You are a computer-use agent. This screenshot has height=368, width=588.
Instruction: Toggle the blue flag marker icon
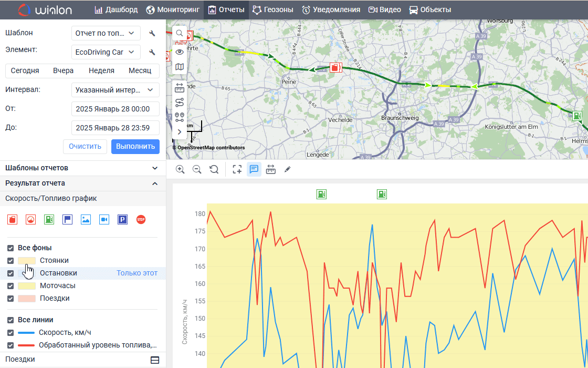[68, 220]
